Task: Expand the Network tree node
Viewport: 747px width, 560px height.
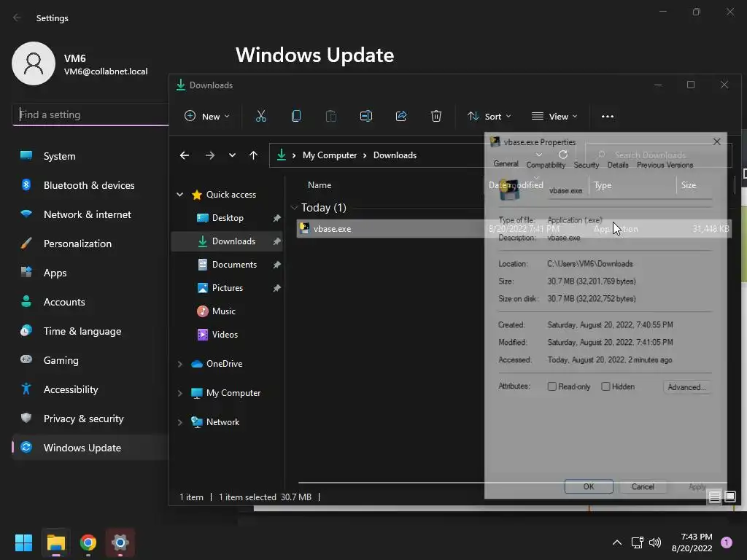Action: click(x=180, y=422)
